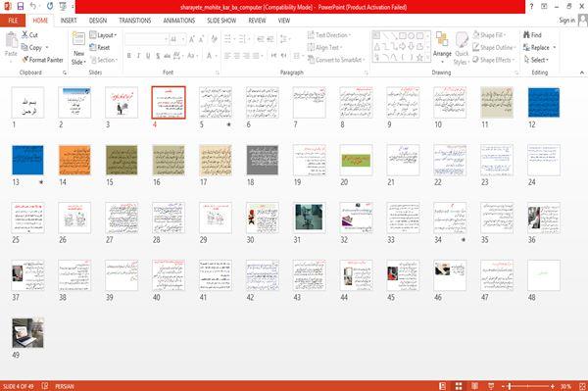Reset the slide layout
The height and width of the screenshot is (391, 588).
(100, 48)
